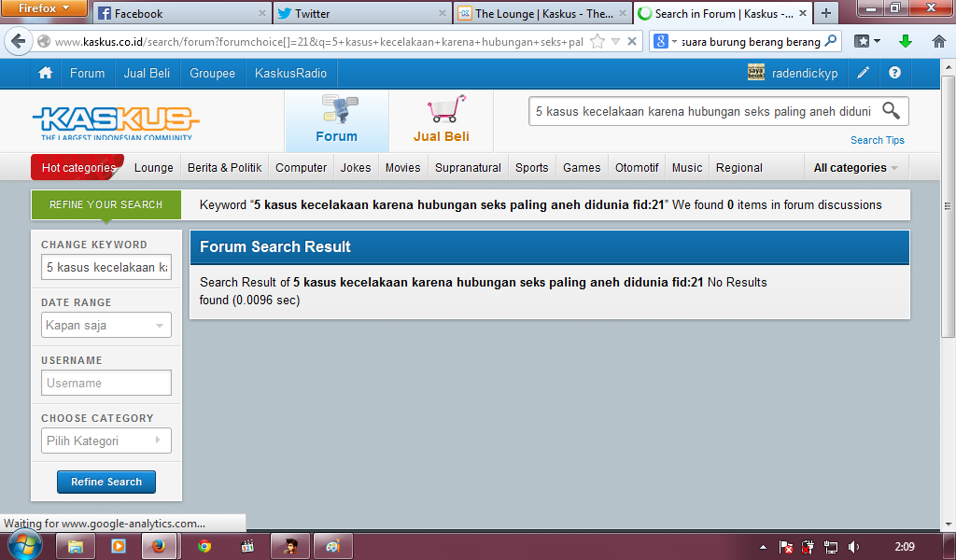
Task: Open the Date Range Kapan saja dropdown
Action: coord(106,325)
